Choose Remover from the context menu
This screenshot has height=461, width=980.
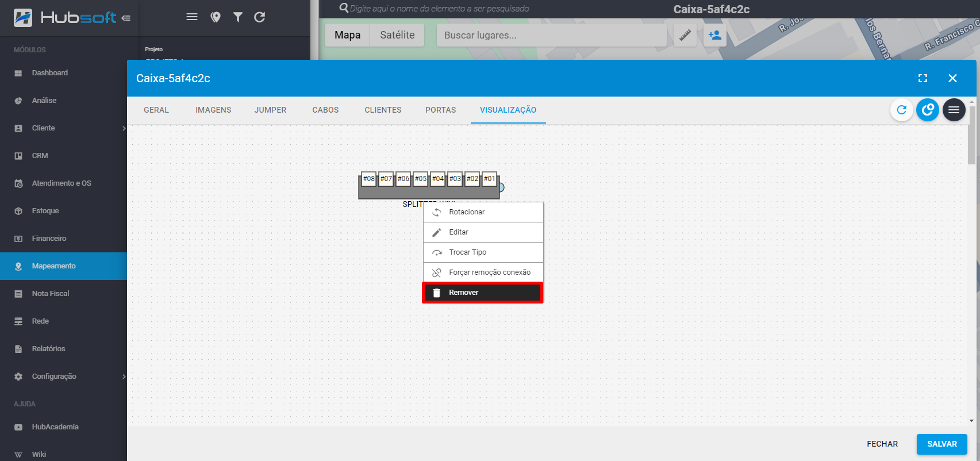click(483, 293)
